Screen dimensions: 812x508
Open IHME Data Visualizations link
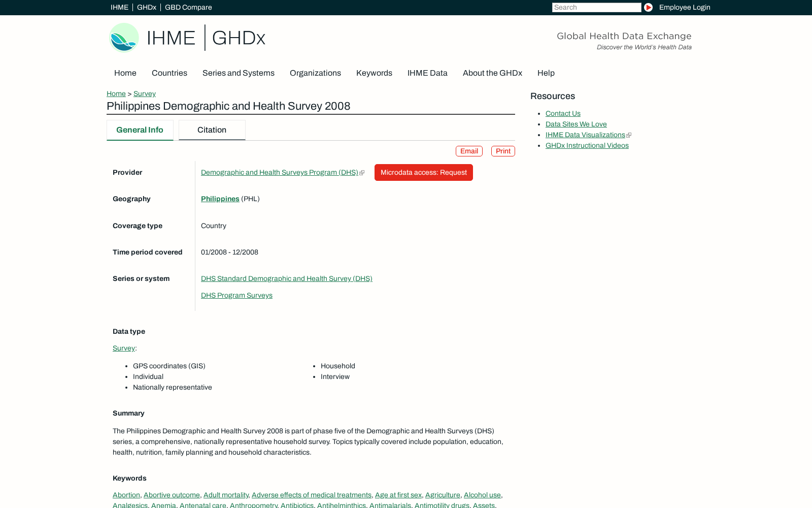click(x=585, y=135)
